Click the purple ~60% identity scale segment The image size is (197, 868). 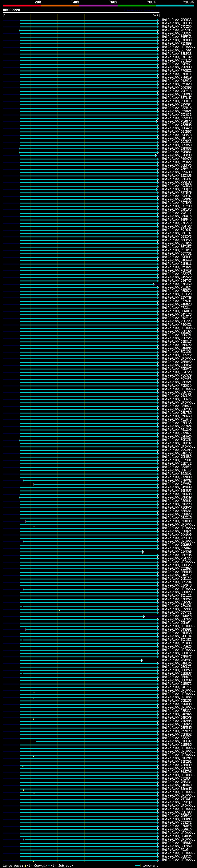coord(98,6)
